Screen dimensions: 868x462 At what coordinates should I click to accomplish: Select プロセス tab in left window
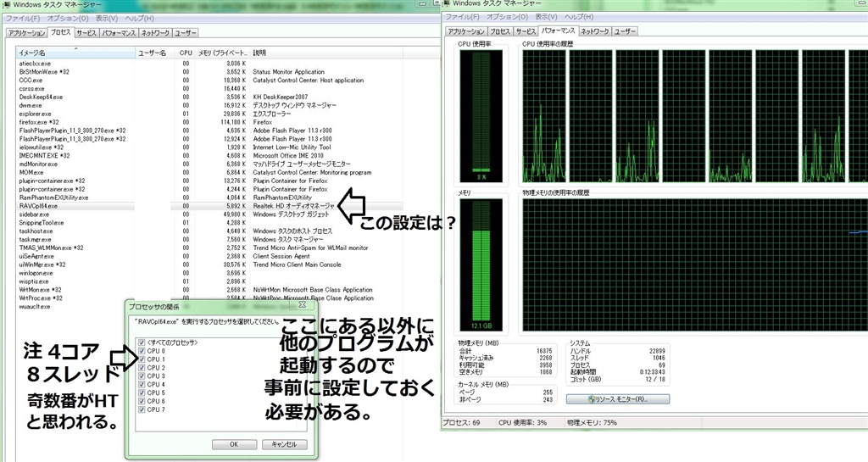61,32
